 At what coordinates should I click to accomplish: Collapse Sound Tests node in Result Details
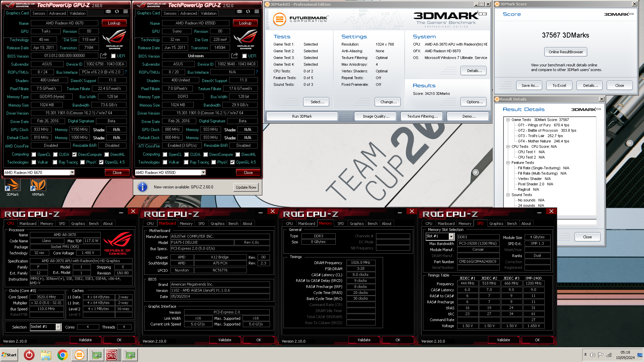[x=508, y=195]
